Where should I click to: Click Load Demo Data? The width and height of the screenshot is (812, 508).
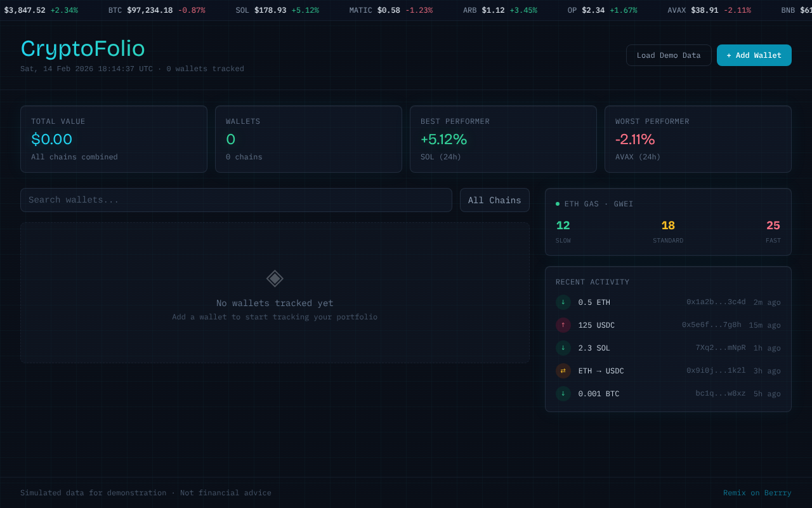point(669,55)
